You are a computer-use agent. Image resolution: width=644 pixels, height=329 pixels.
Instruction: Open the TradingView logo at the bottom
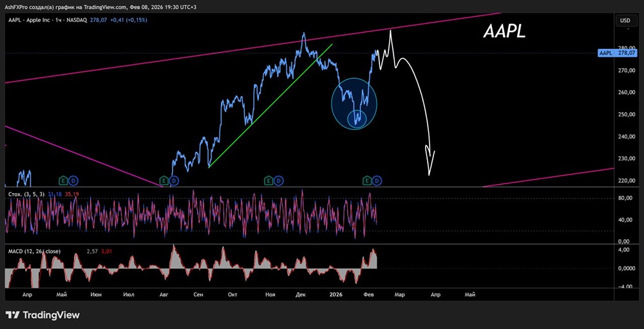coord(43,315)
